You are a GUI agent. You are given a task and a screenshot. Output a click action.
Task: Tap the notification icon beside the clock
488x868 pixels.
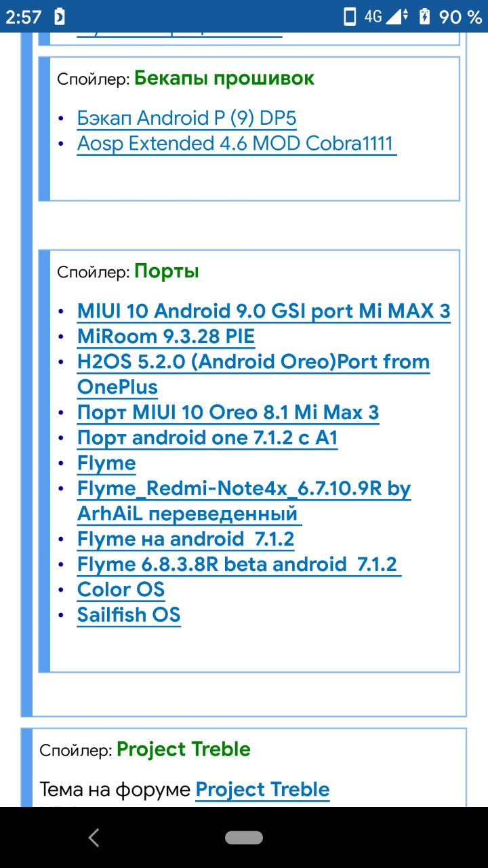click(x=60, y=16)
